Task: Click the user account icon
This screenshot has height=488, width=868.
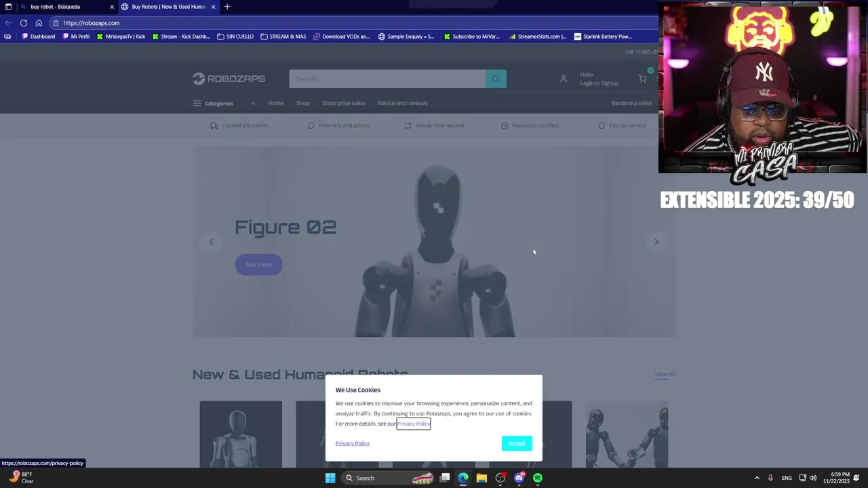Action: [x=564, y=79]
